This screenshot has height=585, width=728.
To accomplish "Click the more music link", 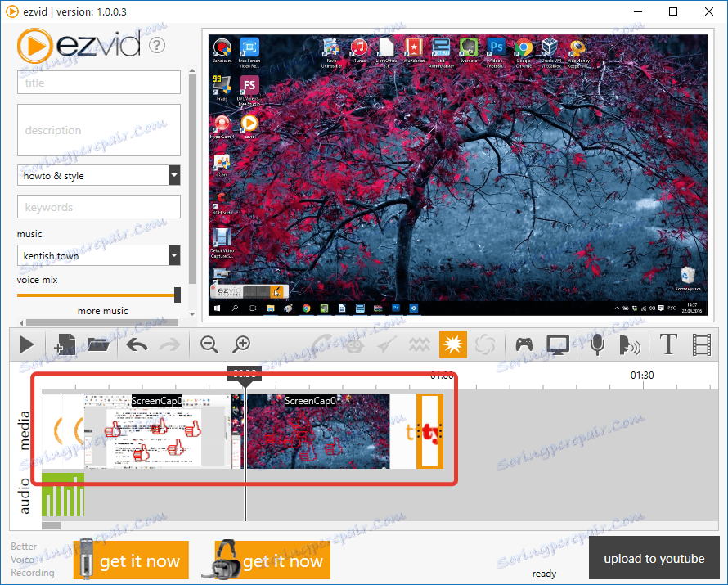I will [x=102, y=311].
